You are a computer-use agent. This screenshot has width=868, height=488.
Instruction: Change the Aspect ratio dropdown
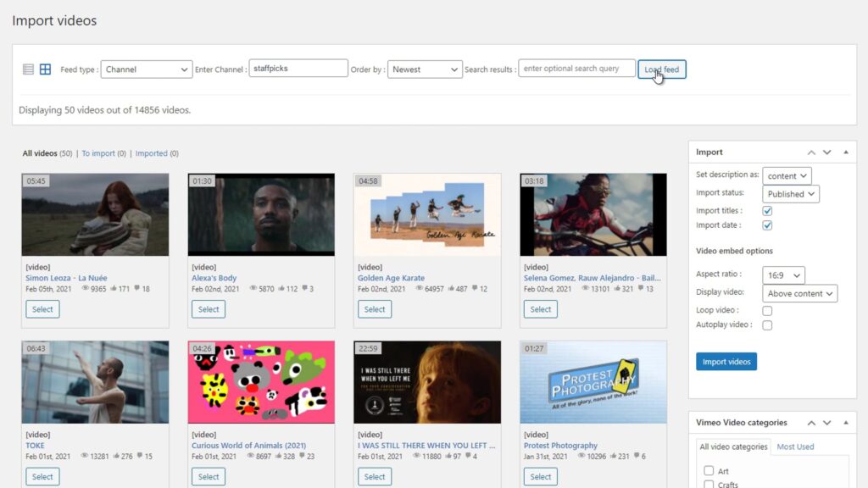click(x=782, y=274)
